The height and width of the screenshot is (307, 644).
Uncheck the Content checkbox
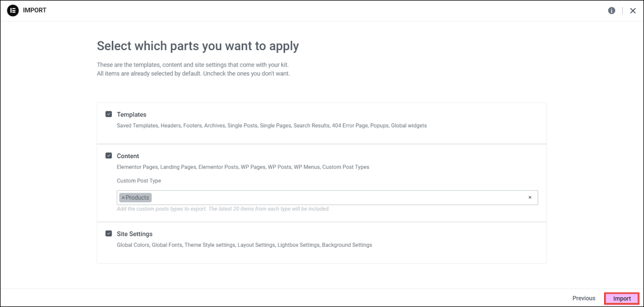tap(109, 155)
